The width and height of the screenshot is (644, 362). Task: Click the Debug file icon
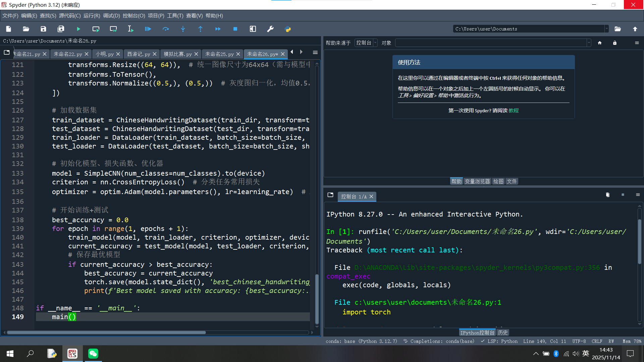pos(148,29)
